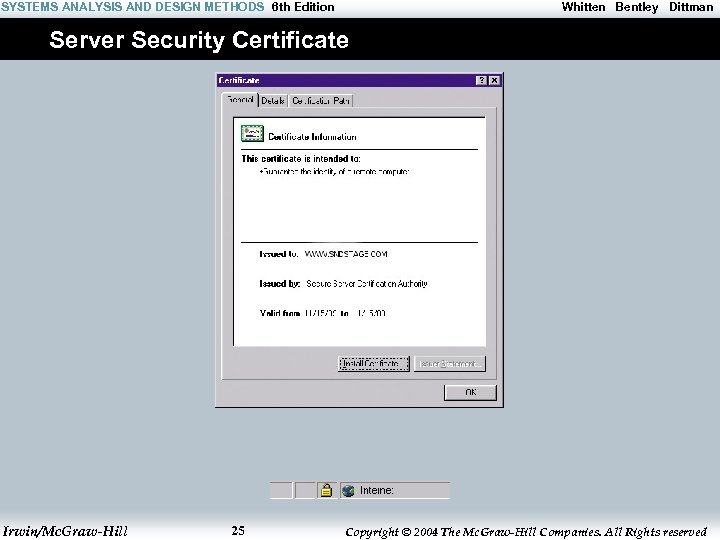Image resolution: width=720 pixels, height=540 pixels.
Task: Click the Install Certificate button
Action: click(x=373, y=364)
